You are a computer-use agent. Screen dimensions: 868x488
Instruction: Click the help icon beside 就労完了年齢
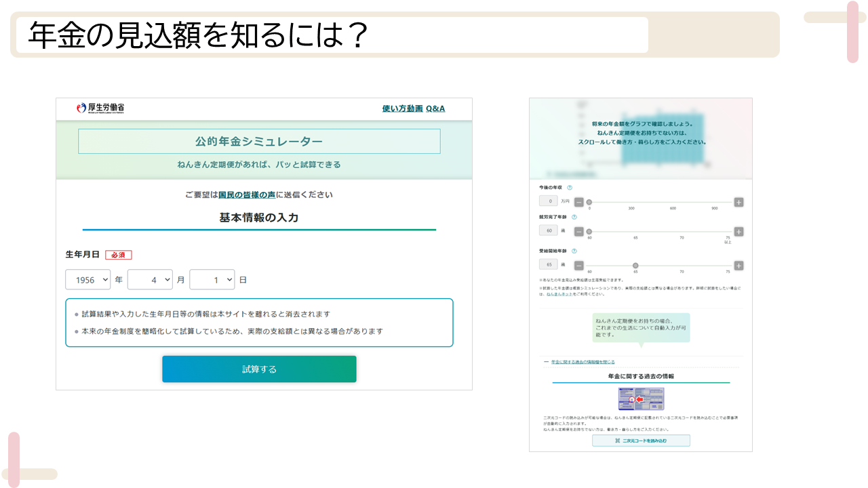[x=574, y=217]
